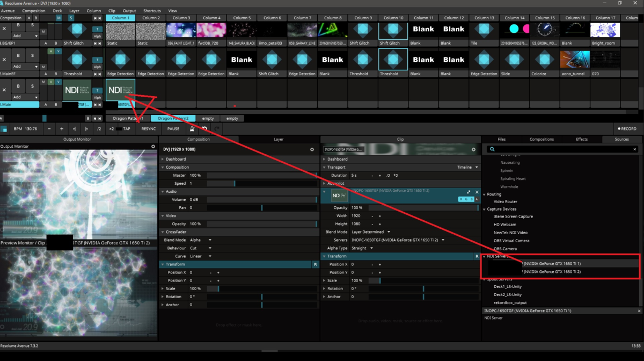
Task: Nudge BPM forward icon
Action: (86, 129)
